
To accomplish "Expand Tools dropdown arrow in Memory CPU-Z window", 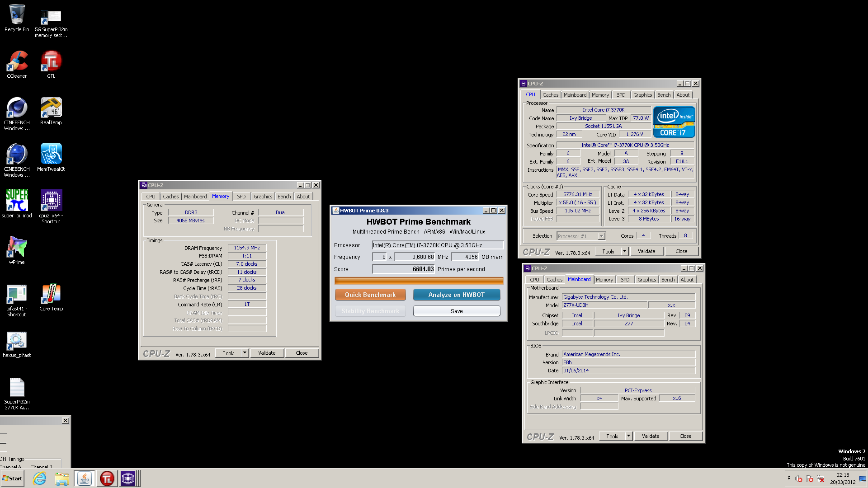I will coord(245,353).
